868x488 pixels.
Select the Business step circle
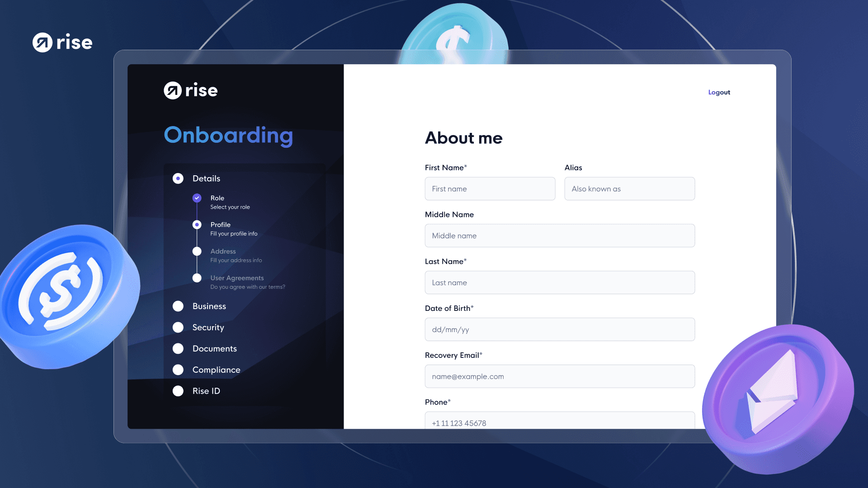coord(178,306)
